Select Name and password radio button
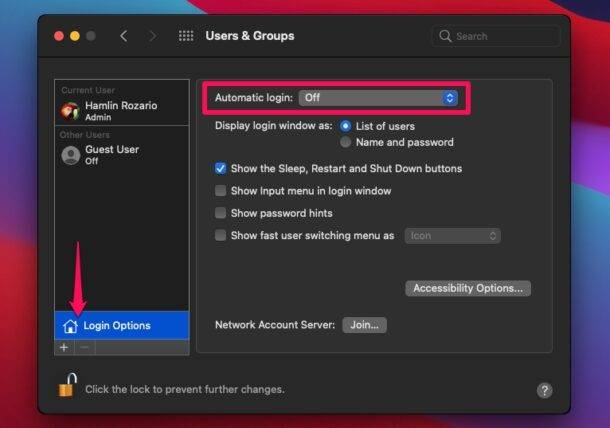 coord(345,142)
